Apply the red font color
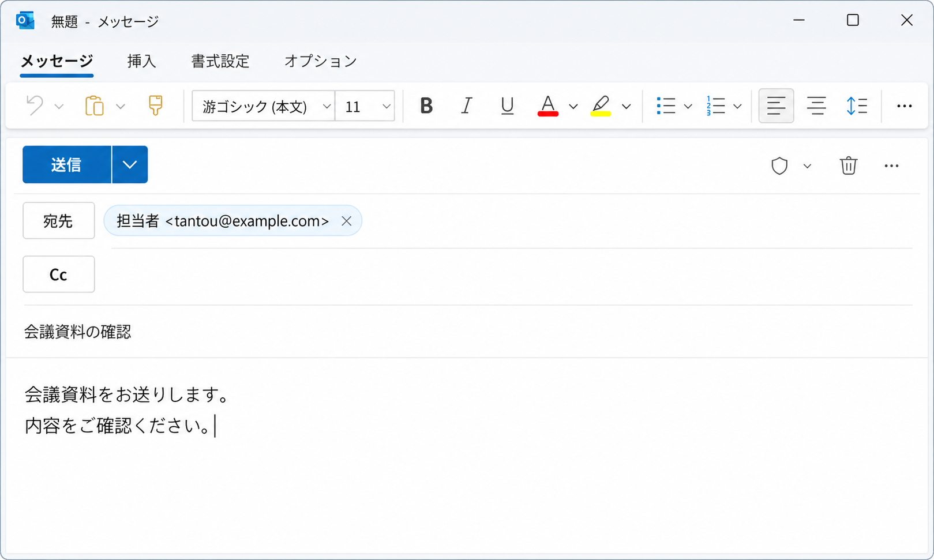The image size is (934, 560). click(548, 106)
